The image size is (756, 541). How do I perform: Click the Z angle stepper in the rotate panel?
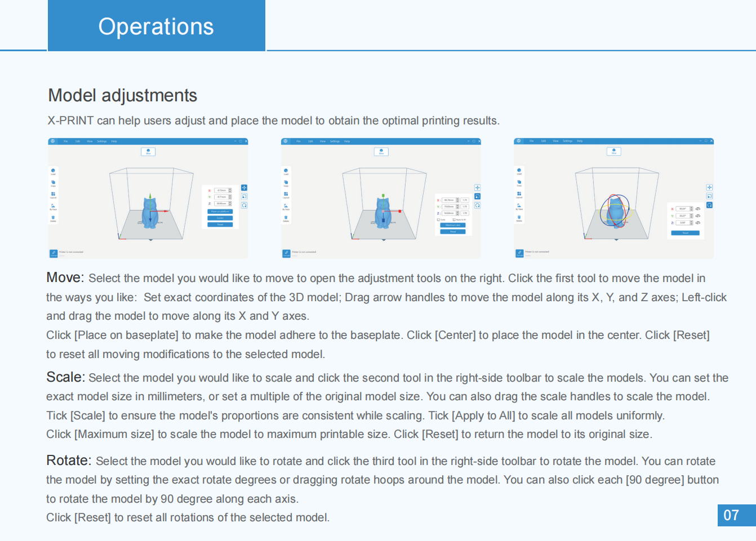click(x=692, y=223)
